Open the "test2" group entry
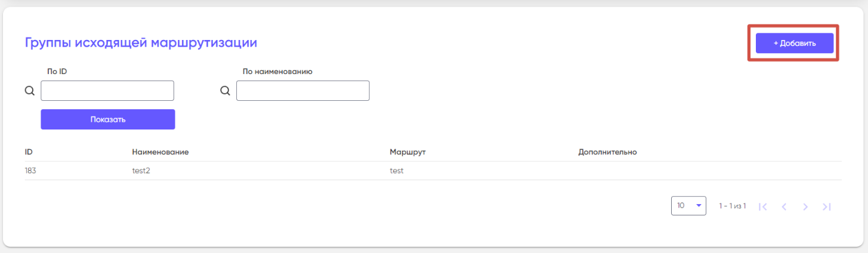 tap(142, 171)
